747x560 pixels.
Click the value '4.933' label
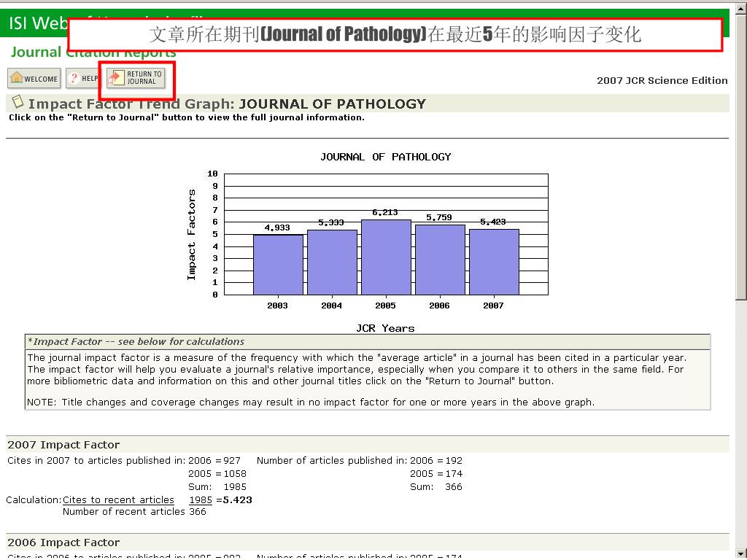tap(277, 227)
